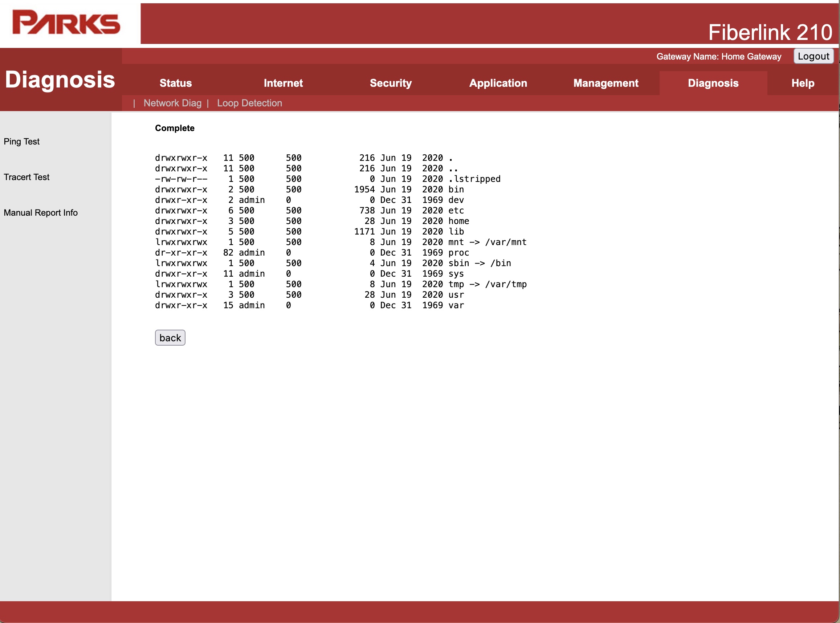This screenshot has height=623, width=840.
Task: Open the Internet tab
Action: 283,83
